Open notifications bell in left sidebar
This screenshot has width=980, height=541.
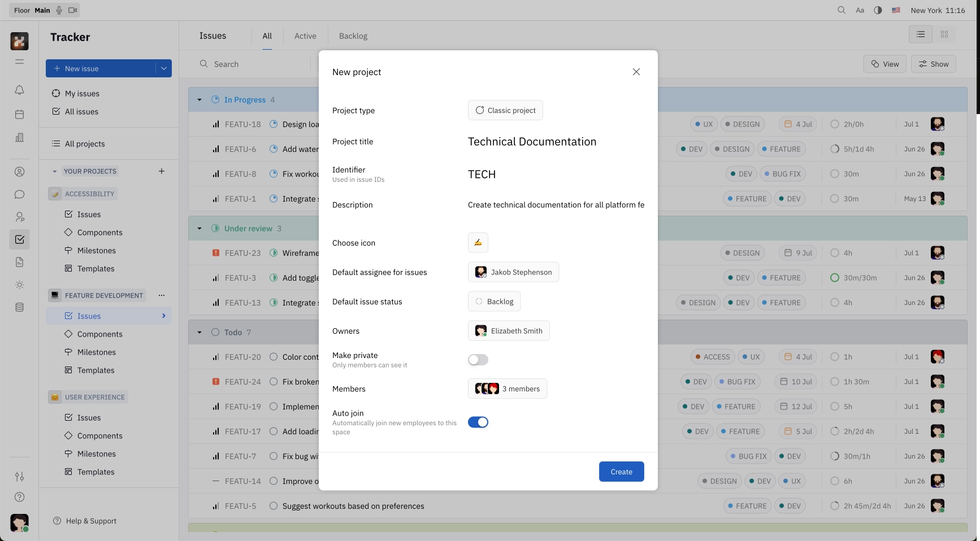coord(19,90)
